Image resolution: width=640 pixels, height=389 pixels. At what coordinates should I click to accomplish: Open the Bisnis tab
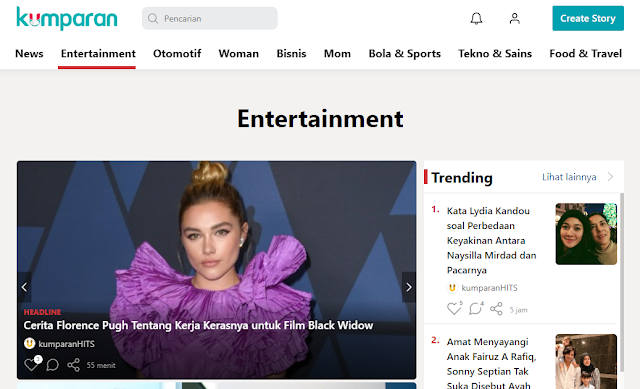click(x=291, y=53)
